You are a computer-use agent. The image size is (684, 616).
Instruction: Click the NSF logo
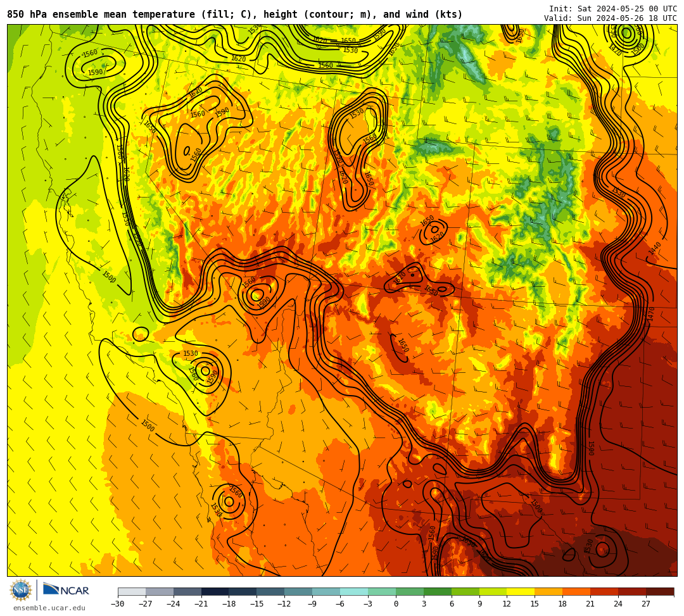20,591
